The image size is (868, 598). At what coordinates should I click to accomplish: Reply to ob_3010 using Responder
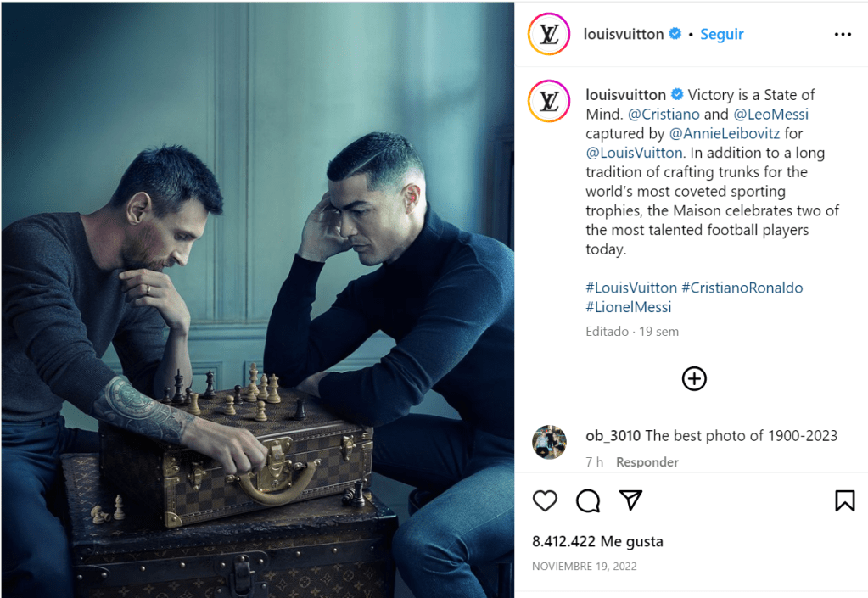(647, 462)
